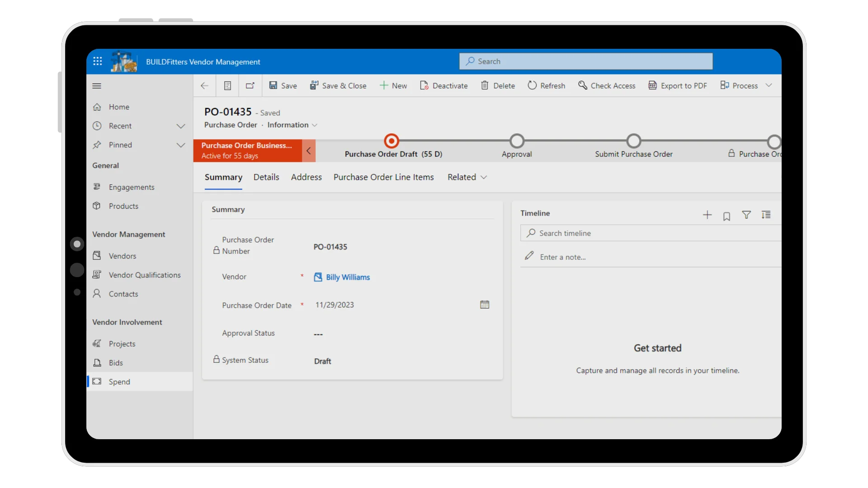Image resolution: width=868 pixels, height=488 pixels.
Task: Expand the Pinned section chevron
Action: (180, 145)
